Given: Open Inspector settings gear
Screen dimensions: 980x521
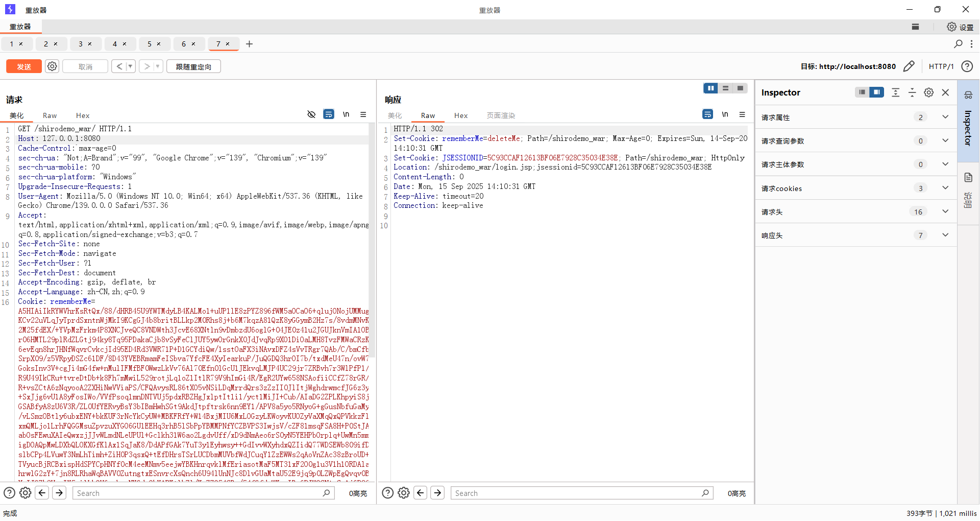Looking at the screenshot, I should coord(929,92).
